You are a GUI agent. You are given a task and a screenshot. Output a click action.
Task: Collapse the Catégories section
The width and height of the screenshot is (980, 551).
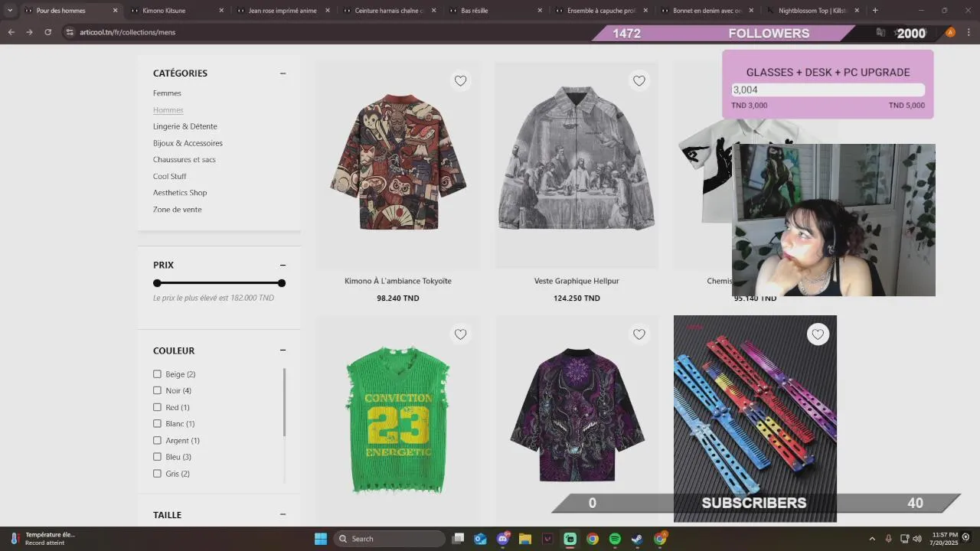(x=283, y=73)
